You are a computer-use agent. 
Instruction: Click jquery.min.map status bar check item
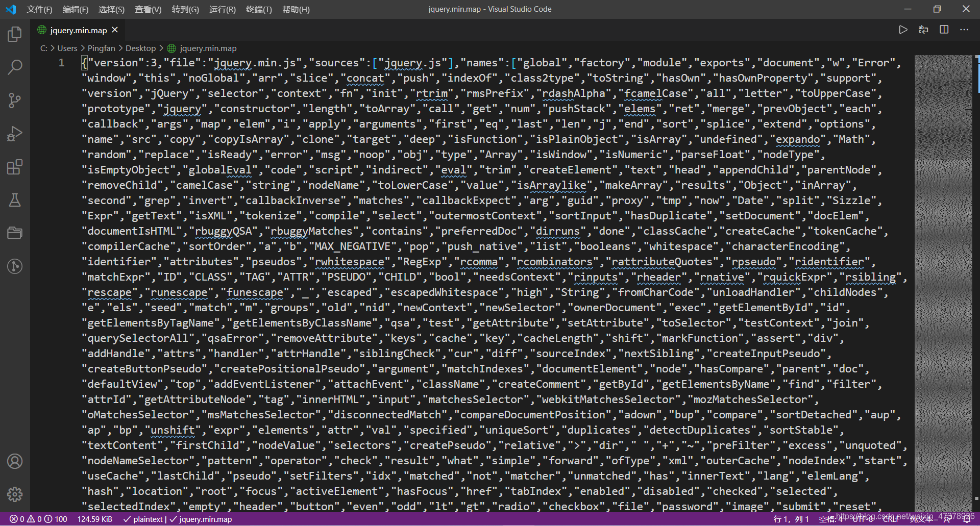pyautogui.click(x=201, y=519)
